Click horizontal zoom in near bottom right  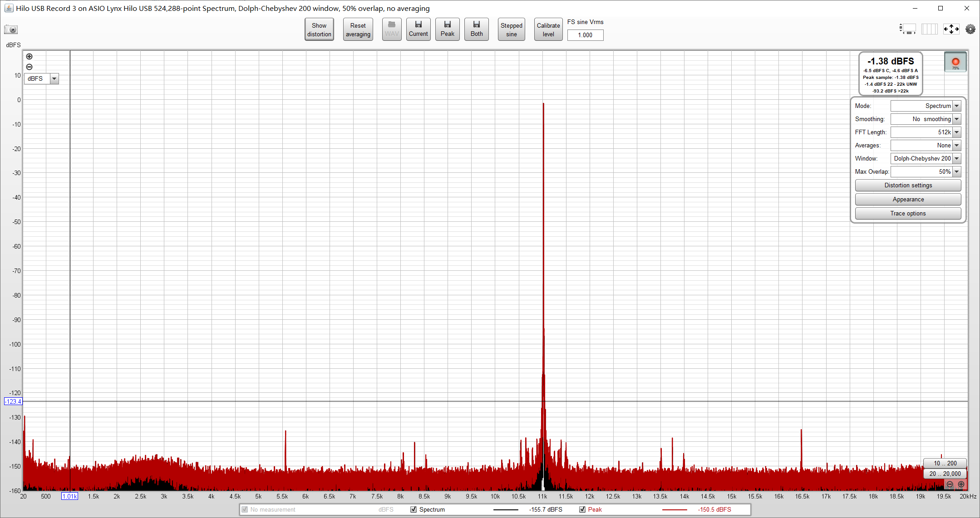pos(961,484)
